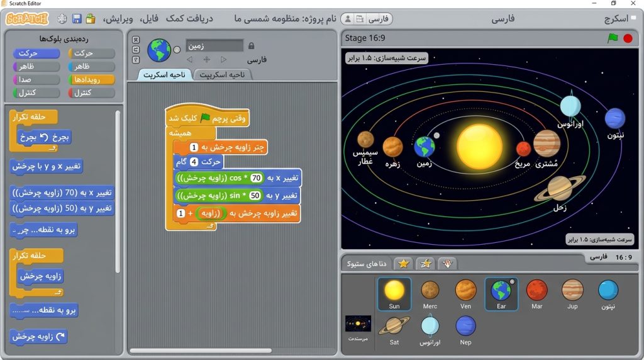Viewport: 644px width, 360px height.
Task: Open the فایل menu
Action: pos(149,18)
